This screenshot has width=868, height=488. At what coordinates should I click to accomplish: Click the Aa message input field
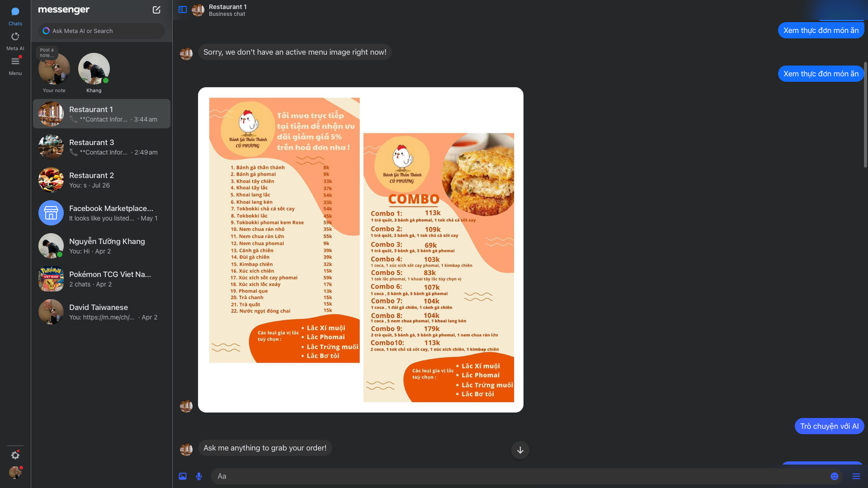pyautogui.click(x=520, y=476)
